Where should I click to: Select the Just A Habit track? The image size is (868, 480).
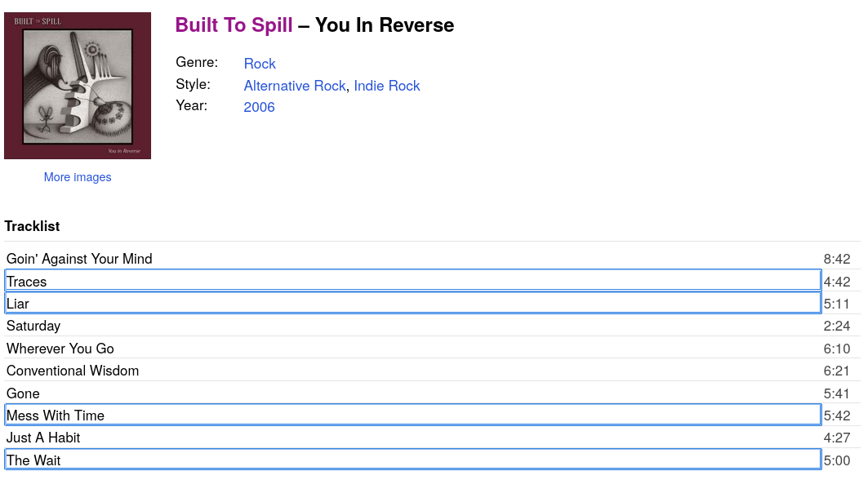tap(43, 438)
